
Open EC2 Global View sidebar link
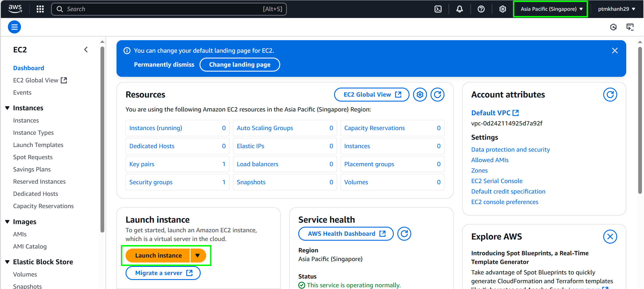click(40, 80)
